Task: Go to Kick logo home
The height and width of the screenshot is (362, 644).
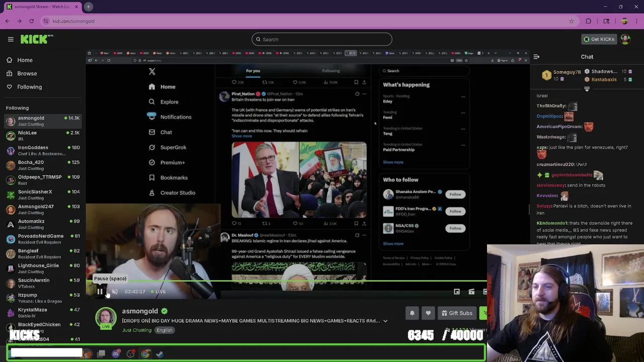Action: pos(37,39)
